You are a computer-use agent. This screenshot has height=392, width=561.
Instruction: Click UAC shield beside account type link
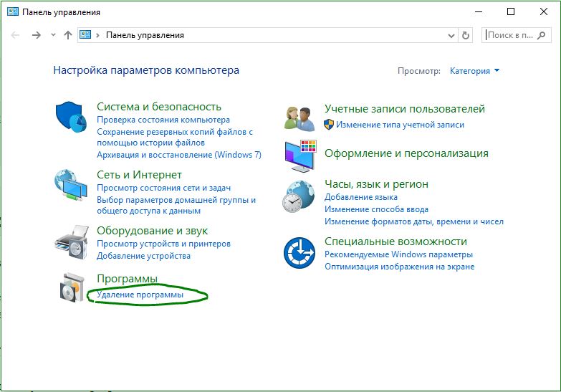tap(328, 125)
